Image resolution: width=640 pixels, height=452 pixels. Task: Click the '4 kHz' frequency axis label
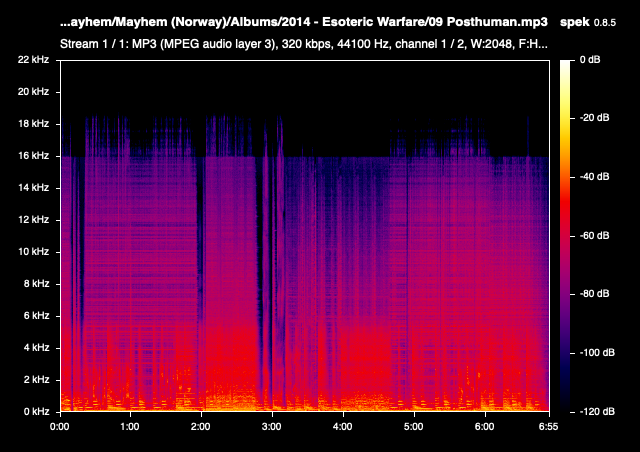pos(36,347)
